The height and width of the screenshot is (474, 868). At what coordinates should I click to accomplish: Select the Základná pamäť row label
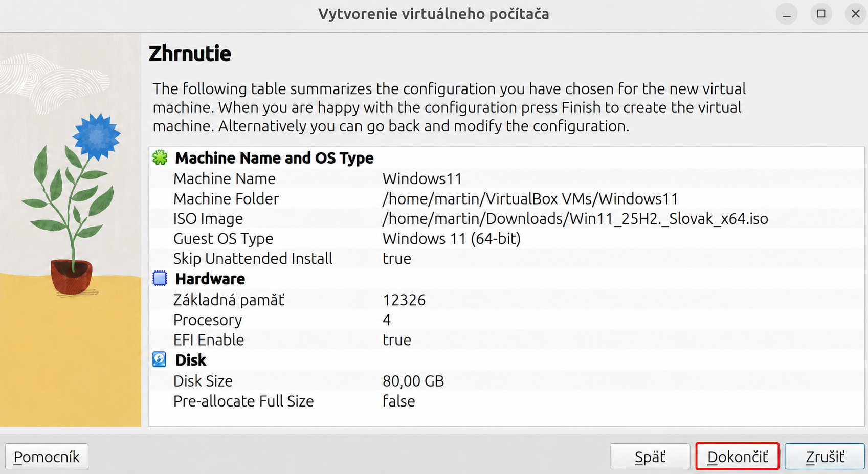coord(229,300)
